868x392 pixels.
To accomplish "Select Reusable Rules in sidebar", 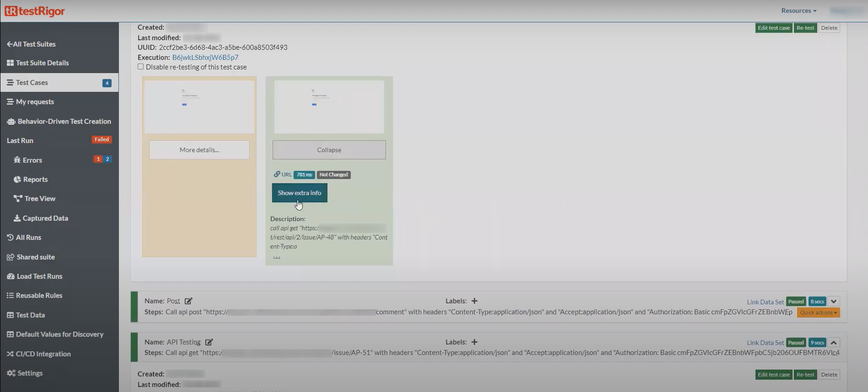I will 39,296.
